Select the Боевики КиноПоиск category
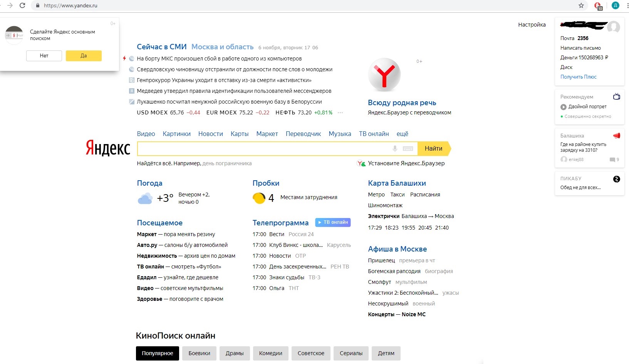Screen dimensions: 629x364 200,353
